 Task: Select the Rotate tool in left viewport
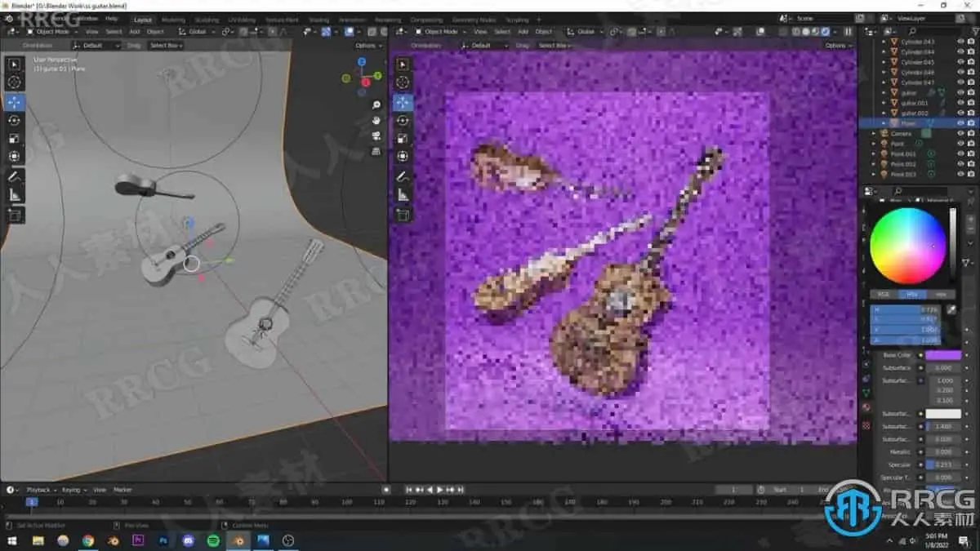point(15,120)
